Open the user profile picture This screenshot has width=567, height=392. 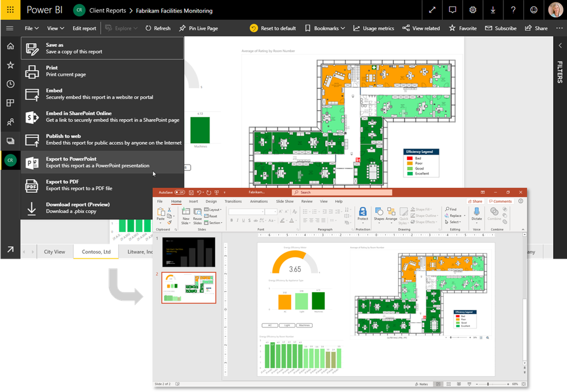pyautogui.click(x=556, y=10)
